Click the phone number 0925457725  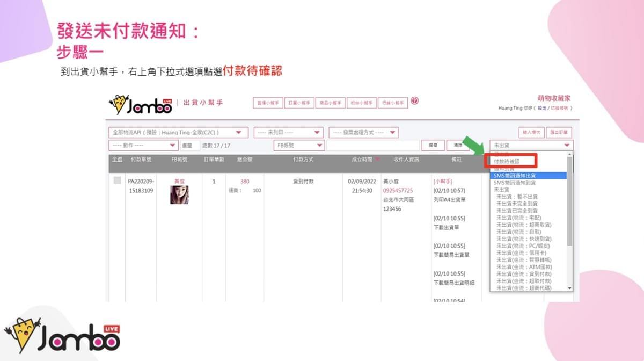(398, 190)
